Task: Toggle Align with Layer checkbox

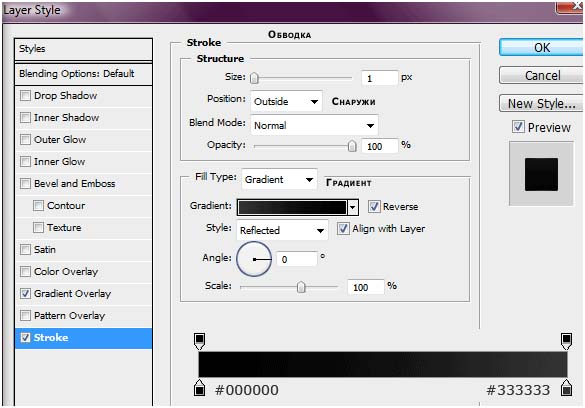Action: [343, 228]
